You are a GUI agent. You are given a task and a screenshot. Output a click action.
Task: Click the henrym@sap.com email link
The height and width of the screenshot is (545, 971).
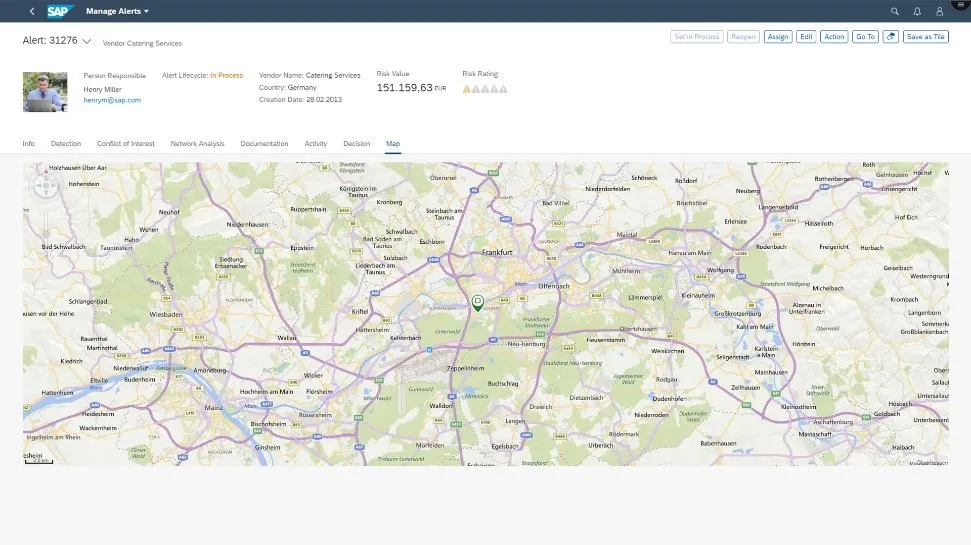pyautogui.click(x=112, y=100)
